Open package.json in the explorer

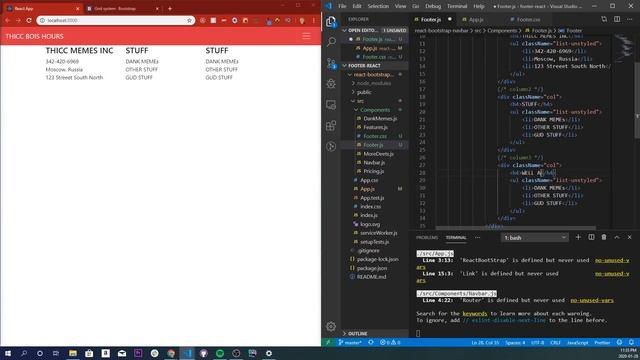click(x=372, y=268)
